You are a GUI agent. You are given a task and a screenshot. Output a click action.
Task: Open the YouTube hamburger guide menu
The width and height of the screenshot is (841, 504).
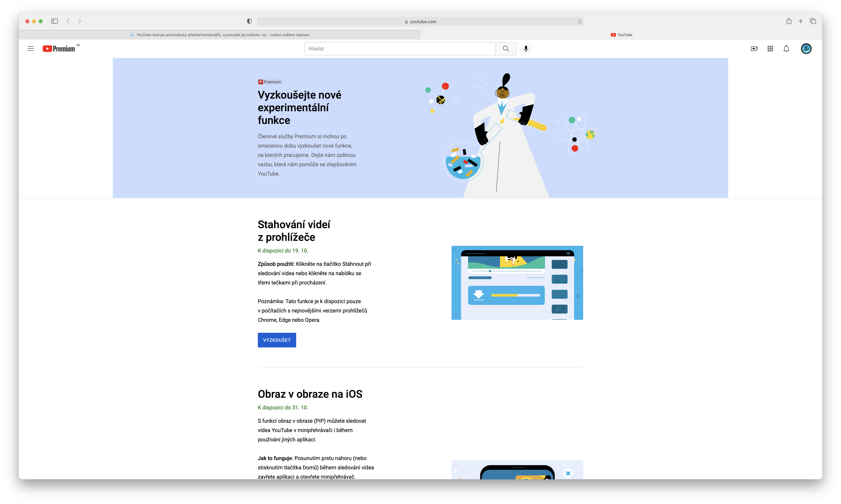click(30, 49)
